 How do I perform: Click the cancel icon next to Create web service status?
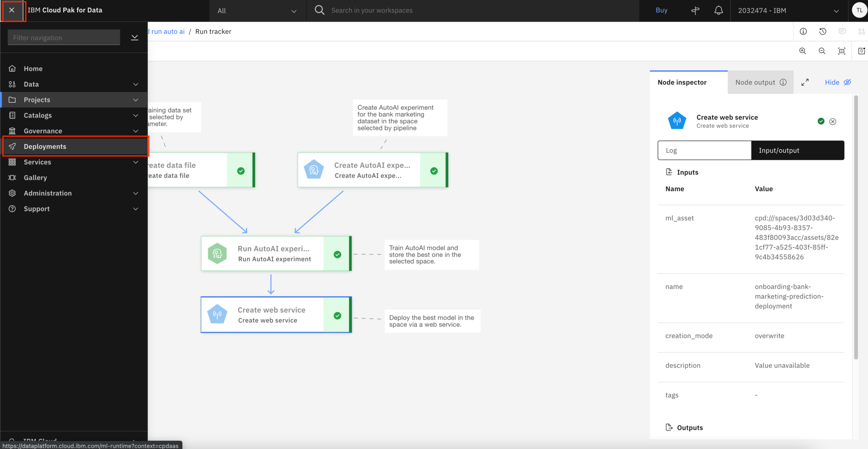[833, 122]
